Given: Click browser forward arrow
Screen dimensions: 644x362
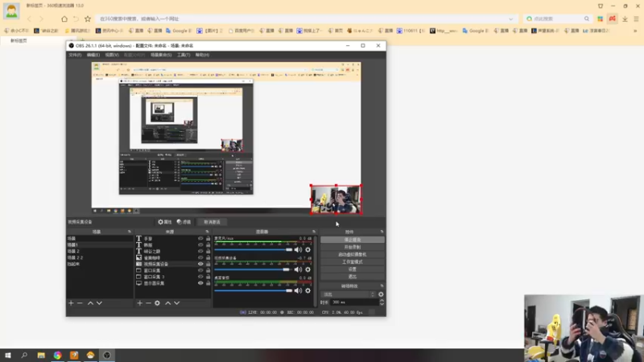Looking at the screenshot, I should pos(41,19).
